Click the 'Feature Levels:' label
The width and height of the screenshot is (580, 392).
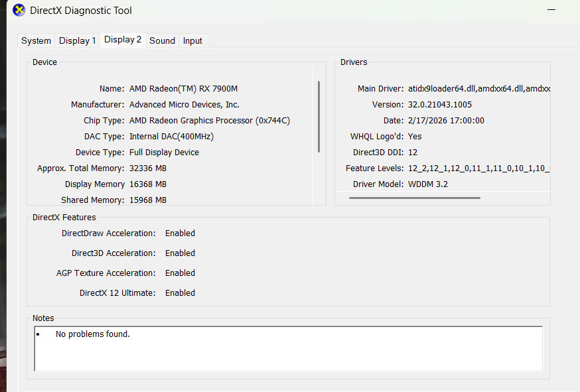coord(375,168)
